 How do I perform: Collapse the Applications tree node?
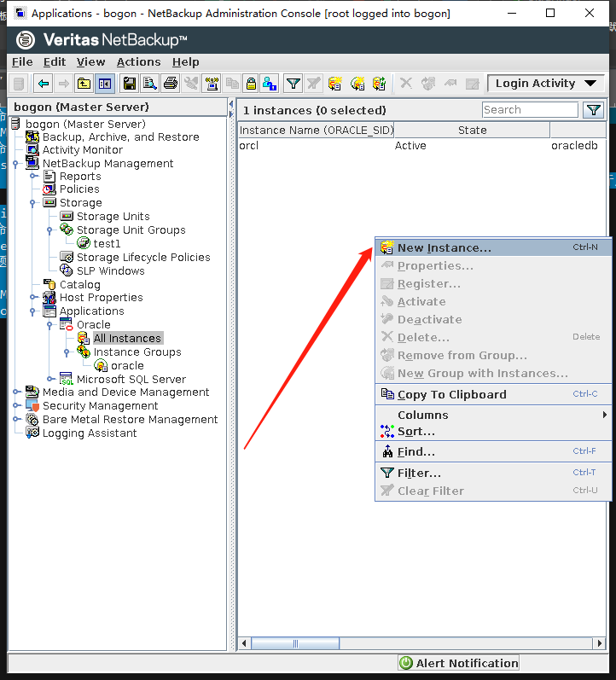pyautogui.click(x=32, y=311)
